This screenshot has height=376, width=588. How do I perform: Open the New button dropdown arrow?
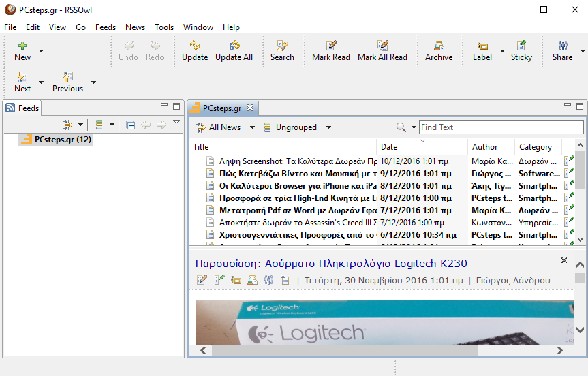(42, 50)
